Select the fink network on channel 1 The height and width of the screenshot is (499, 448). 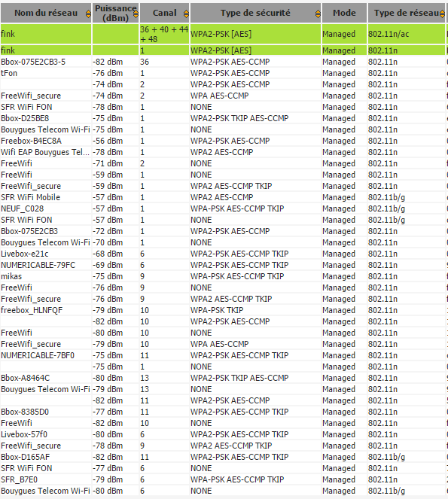[x=224, y=50]
